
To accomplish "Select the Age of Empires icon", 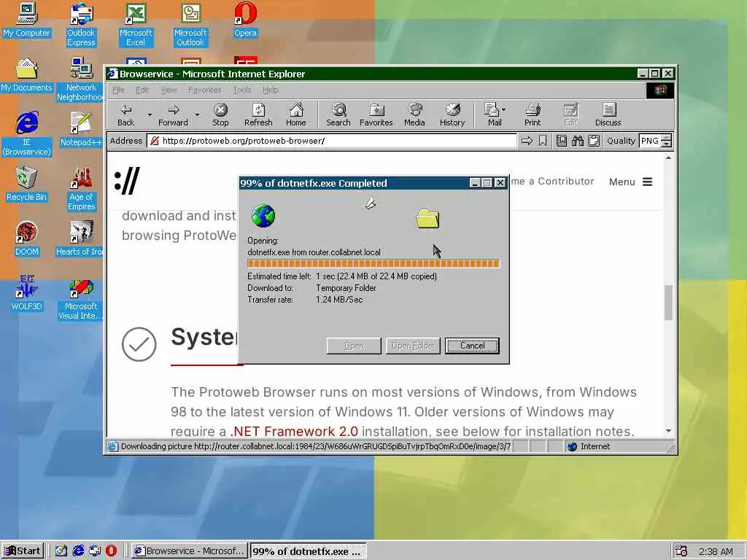I will point(81,189).
